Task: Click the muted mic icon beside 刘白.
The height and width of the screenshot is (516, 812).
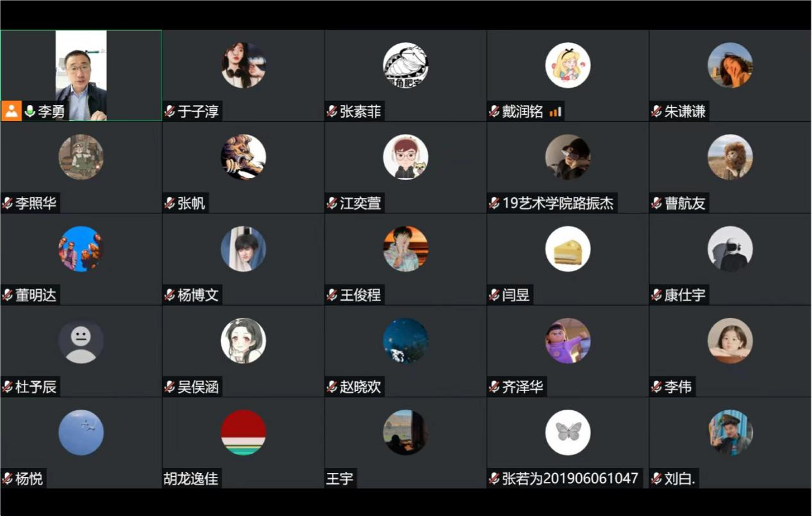Action: coord(656,479)
